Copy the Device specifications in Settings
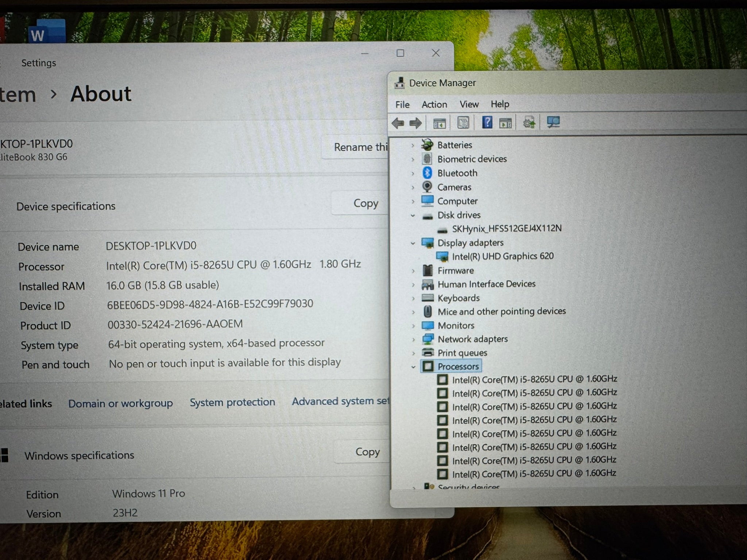Viewport: 747px width, 560px height. pyautogui.click(x=359, y=203)
